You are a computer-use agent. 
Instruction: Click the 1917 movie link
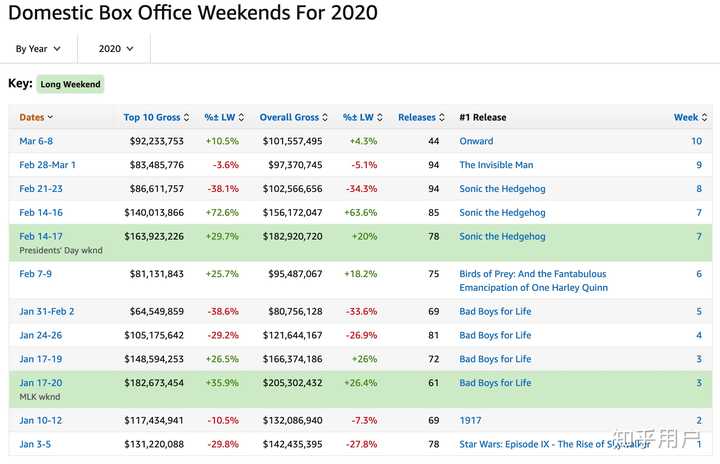470,420
